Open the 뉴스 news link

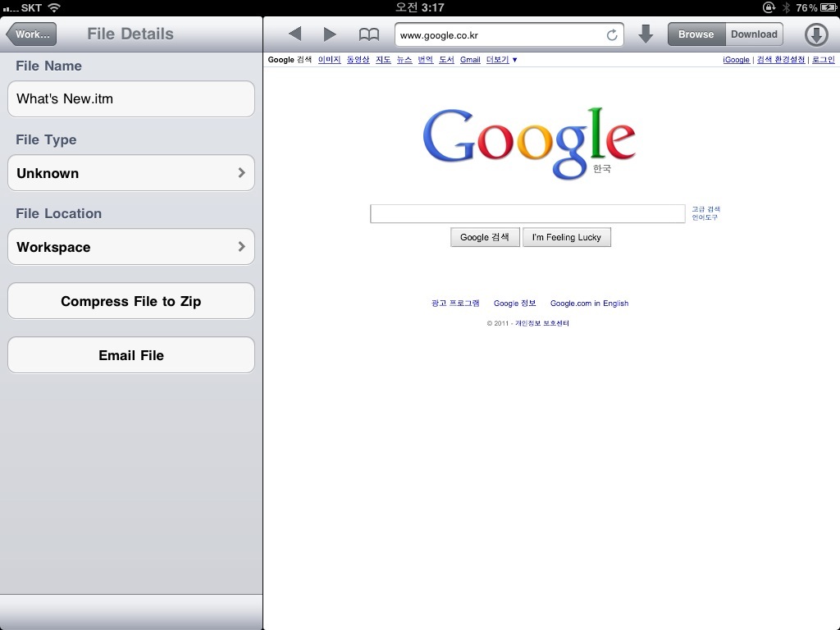[x=404, y=59]
